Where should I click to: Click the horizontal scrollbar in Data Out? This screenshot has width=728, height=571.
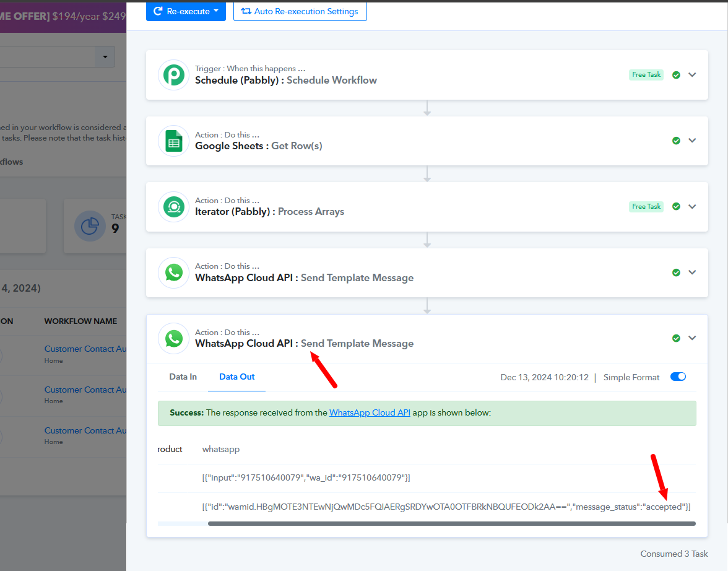tap(452, 523)
